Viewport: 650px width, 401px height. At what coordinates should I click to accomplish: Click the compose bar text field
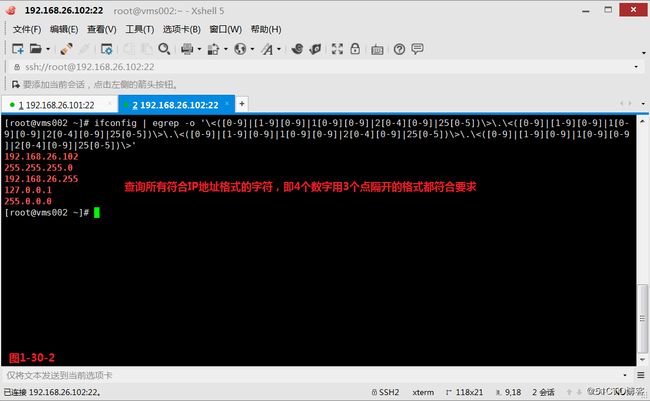pos(313,375)
